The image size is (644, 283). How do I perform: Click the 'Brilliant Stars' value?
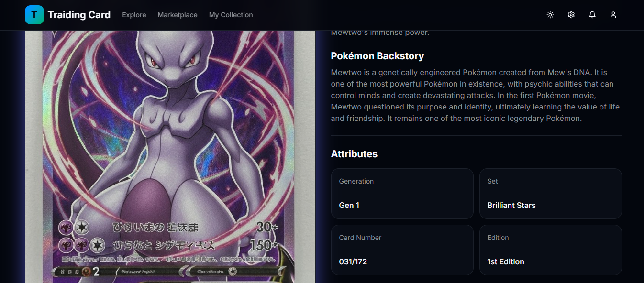(511, 205)
